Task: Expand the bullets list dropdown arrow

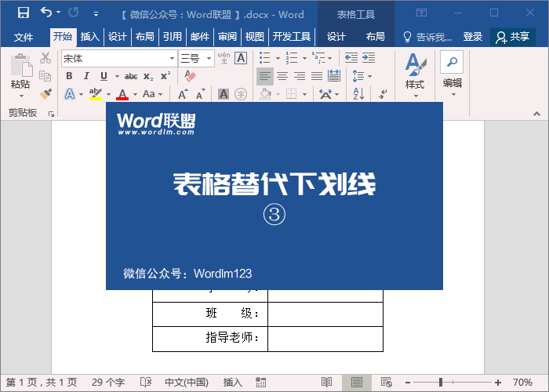Action: click(x=278, y=59)
